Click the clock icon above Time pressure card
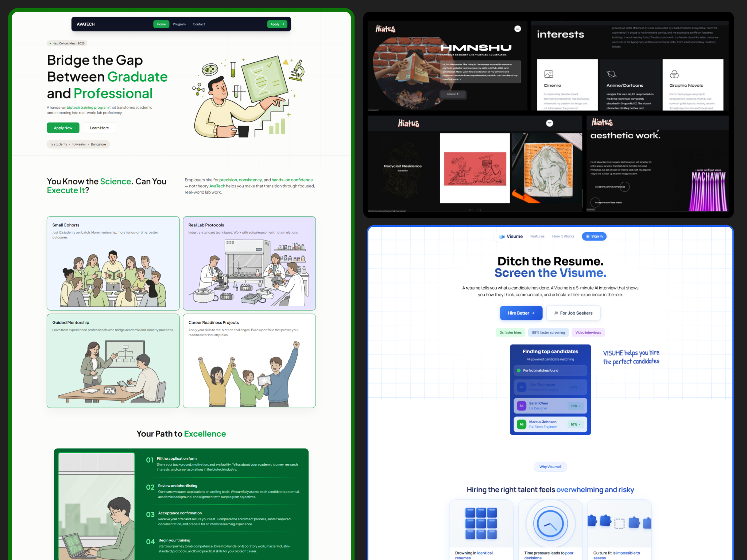Image resolution: width=747 pixels, height=560 pixels. pos(550,524)
